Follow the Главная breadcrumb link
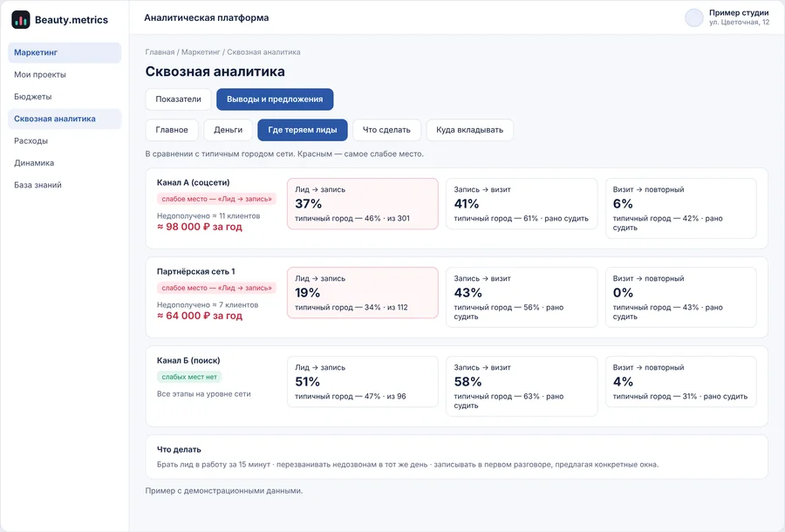Screen dimensions: 785x532 (160, 52)
